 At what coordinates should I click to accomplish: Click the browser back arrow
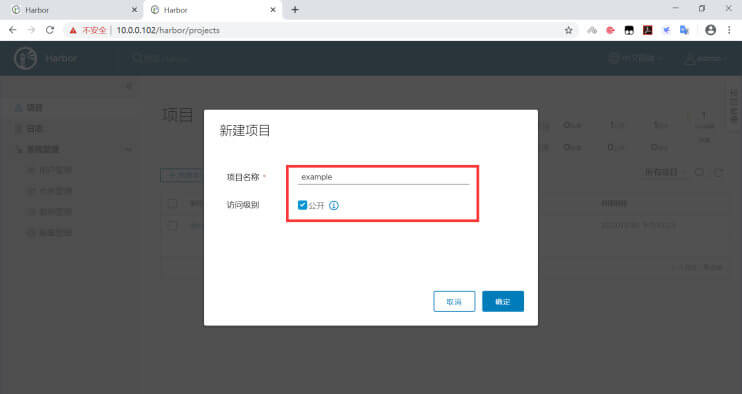13,30
